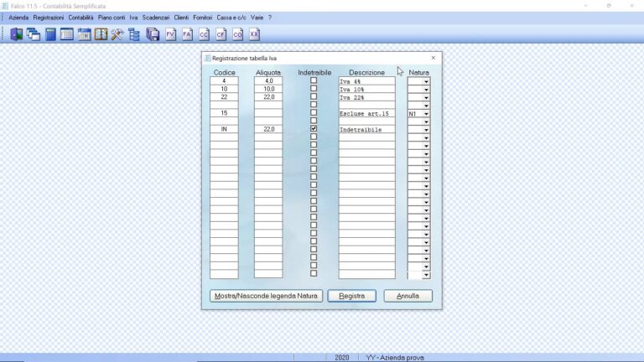This screenshot has height=362, width=644.
Task: Open Natura dropdown for Iva 22% row
Action: [426, 98]
